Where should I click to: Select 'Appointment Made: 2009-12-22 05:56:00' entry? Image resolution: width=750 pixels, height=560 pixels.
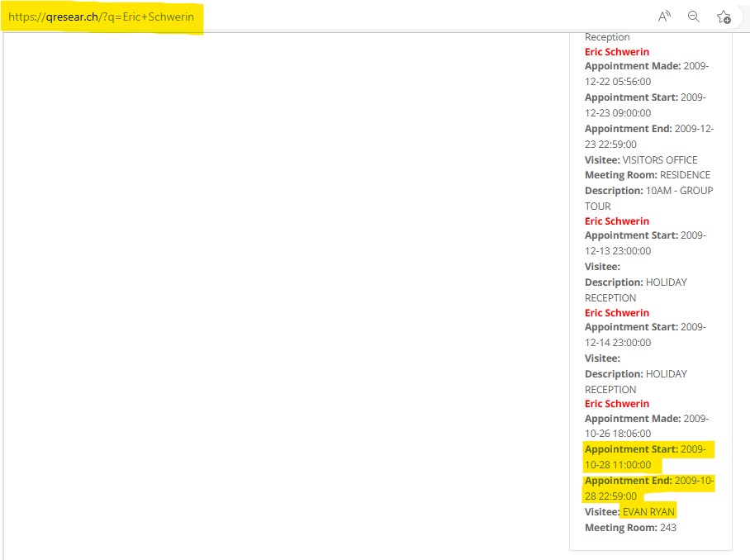pos(647,74)
